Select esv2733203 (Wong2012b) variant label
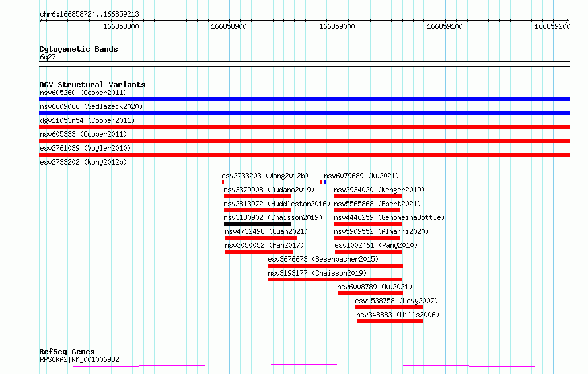The width and height of the screenshot is (588, 374). (265, 176)
